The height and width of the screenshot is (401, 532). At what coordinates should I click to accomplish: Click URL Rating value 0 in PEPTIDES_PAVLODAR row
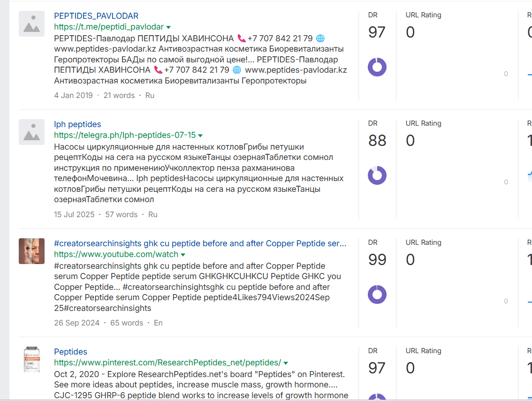[410, 32]
